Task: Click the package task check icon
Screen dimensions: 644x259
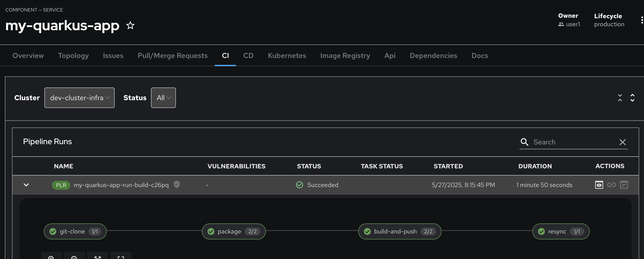Action: 211,231
